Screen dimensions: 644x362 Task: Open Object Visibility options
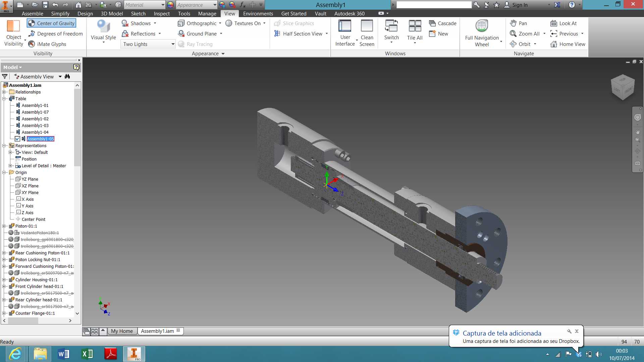14,33
